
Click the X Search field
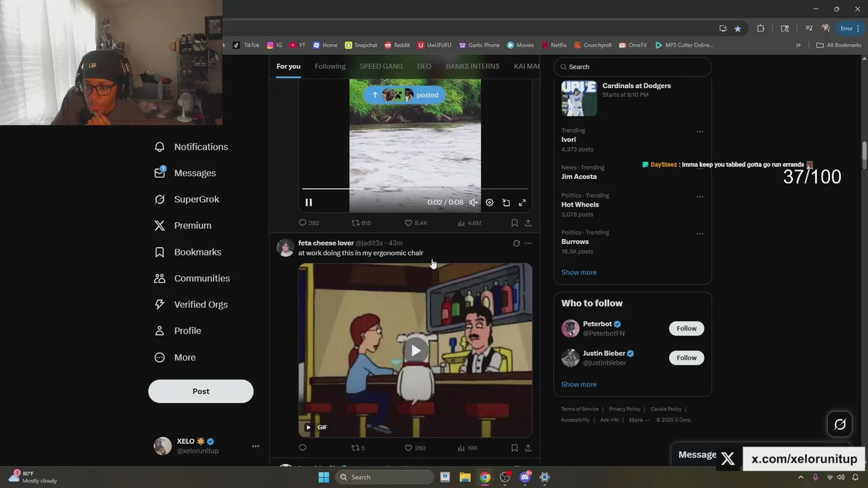tap(633, 66)
